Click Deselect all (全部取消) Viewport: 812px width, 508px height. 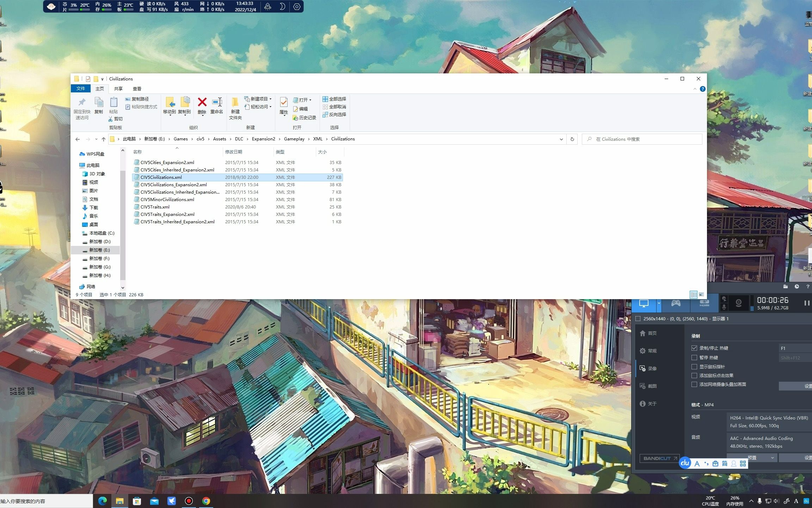click(334, 107)
